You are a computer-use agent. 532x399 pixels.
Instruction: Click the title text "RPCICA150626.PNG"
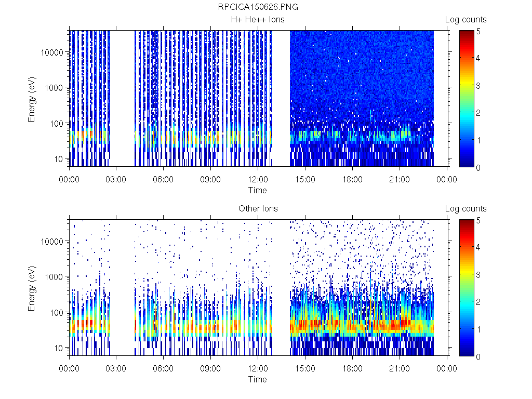(258, 7)
